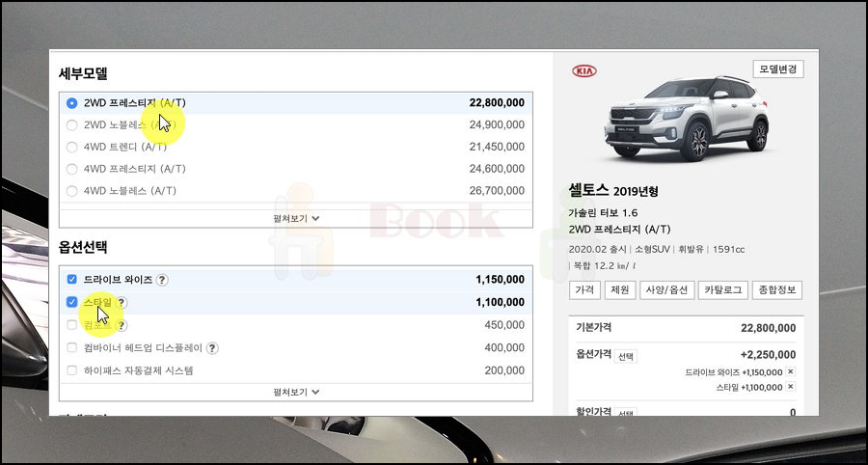Open the 카탈로그 tab
Viewport: 868px width, 465px height.
723,290
